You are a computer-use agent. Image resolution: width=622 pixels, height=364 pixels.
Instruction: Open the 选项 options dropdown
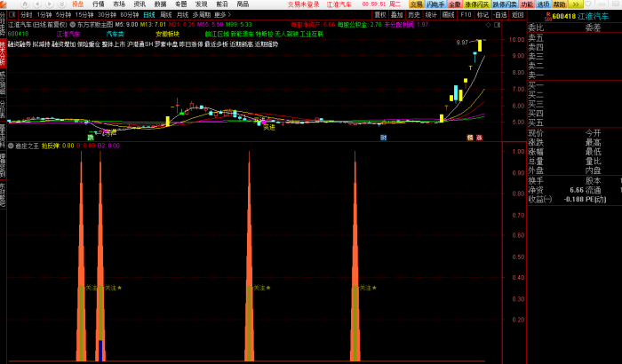point(544,4)
